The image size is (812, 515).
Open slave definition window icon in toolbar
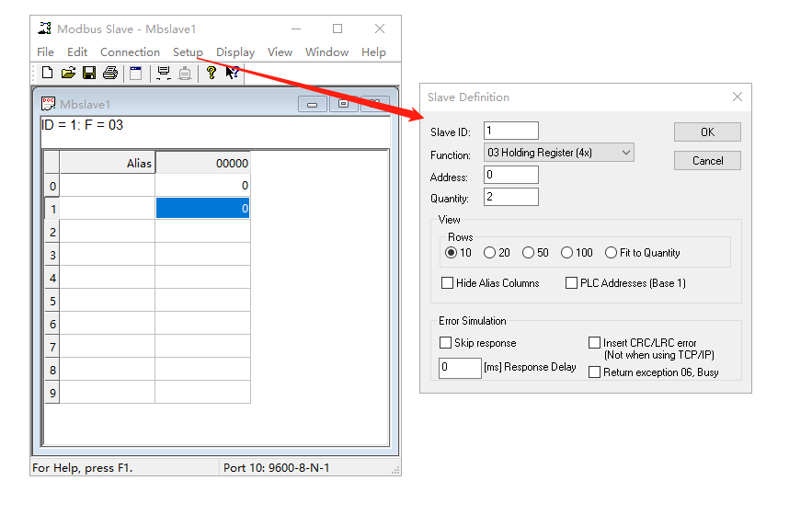tap(136, 73)
